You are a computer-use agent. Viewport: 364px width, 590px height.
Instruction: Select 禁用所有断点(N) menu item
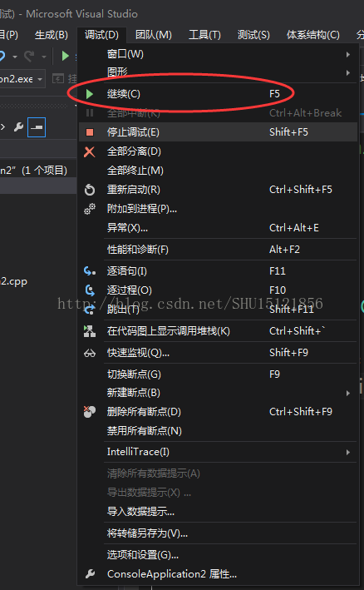[217, 431]
